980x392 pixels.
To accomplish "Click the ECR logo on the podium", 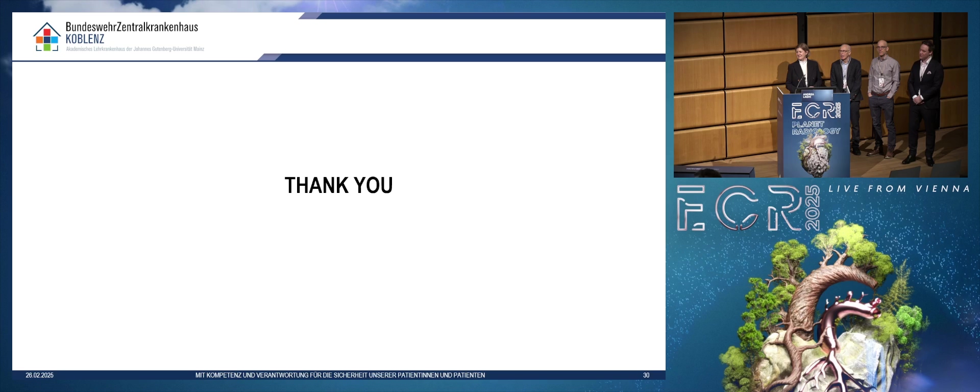I will click(x=816, y=111).
